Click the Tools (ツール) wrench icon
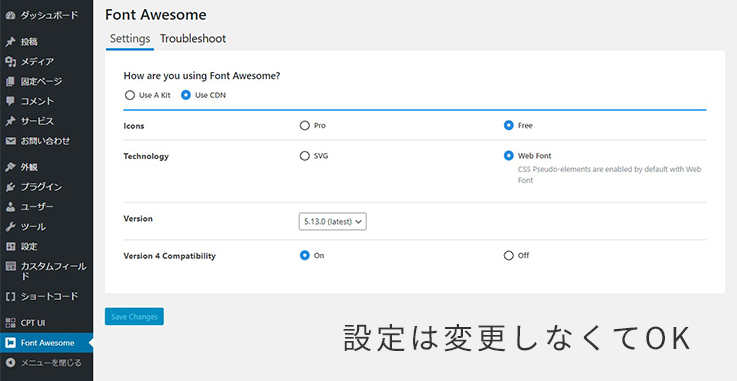This screenshot has width=737, height=381. (x=10, y=227)
